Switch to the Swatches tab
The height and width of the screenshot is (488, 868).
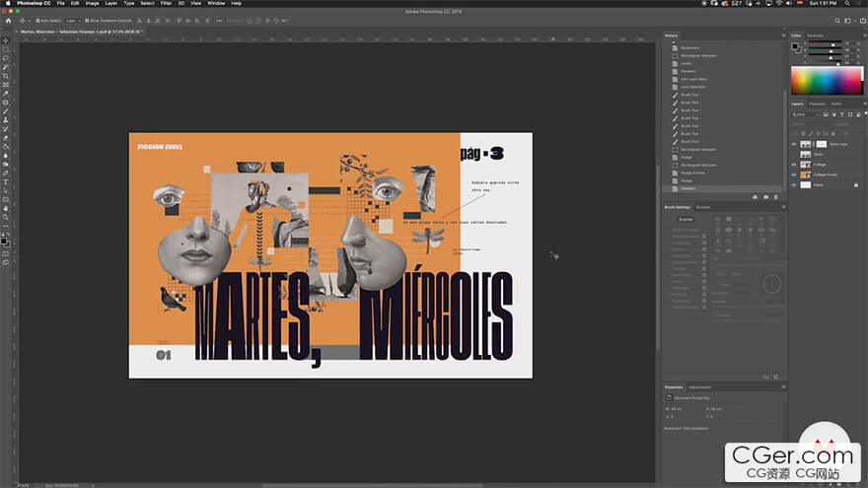pos(815,35)
